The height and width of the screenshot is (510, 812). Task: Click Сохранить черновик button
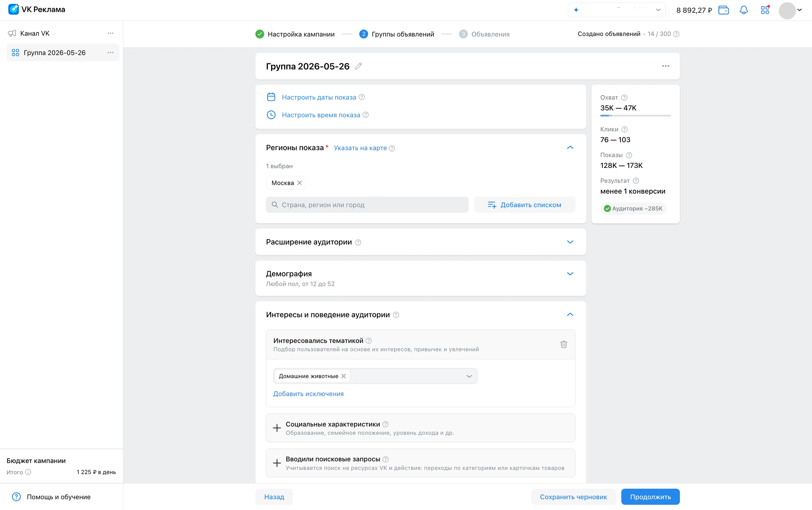point(573,497)
